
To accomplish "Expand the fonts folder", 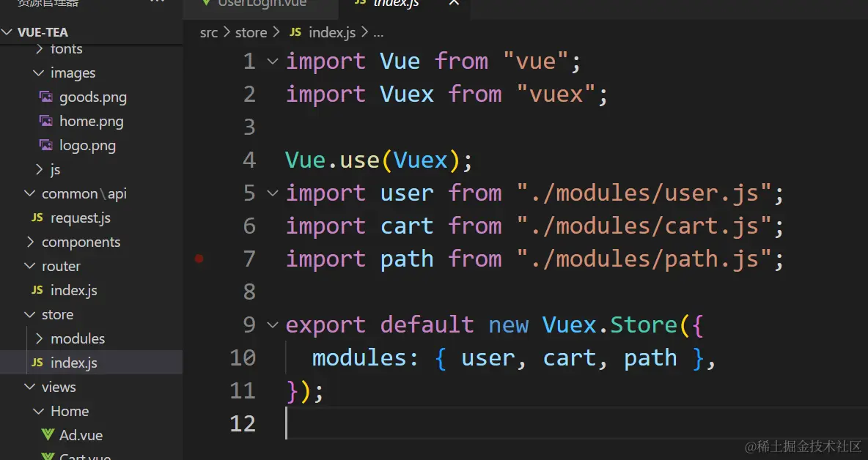I will [x=67, y=48].
